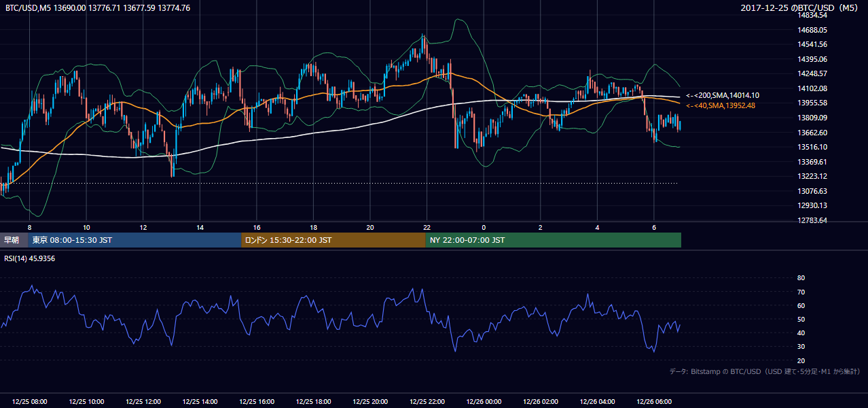Click the bottom time label 12/25 12:00
Viewport: 868px width, 408px height.
pyautogui.click(x=143, y=402)
